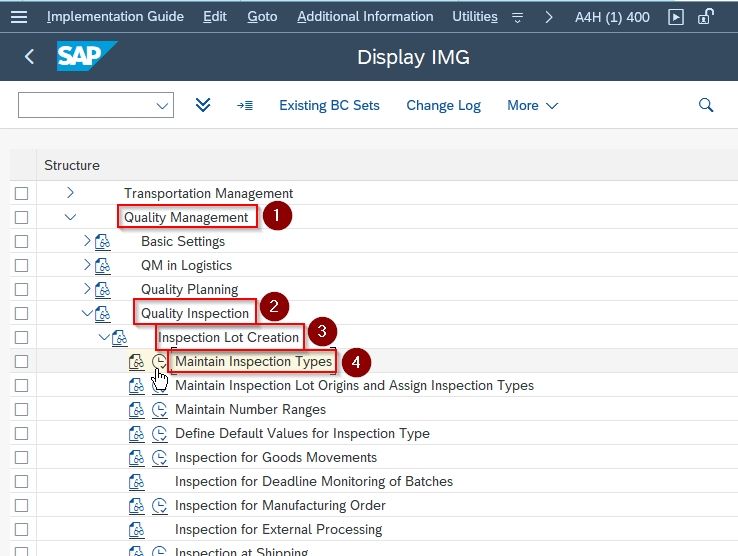Image resolution: width=738 pixels, height=556 pixels.
Task: Open documentation icon for Inspection Lot Creation
Action: [120, 338]
